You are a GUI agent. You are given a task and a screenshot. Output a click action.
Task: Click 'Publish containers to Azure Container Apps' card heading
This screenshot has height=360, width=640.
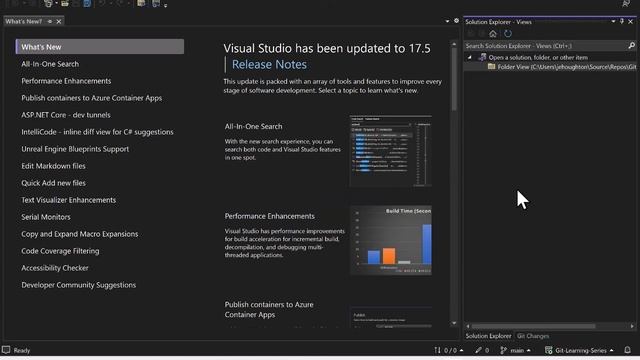(x=269, y=309)
